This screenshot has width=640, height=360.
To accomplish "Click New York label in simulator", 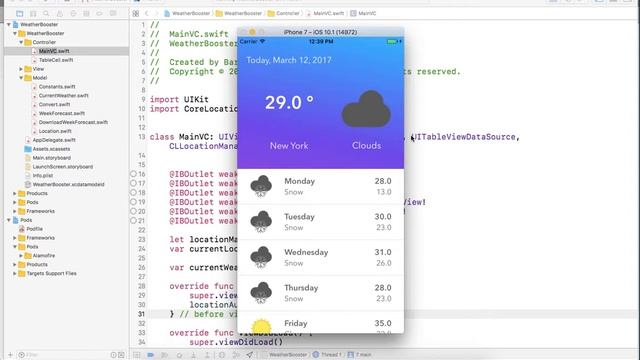I will click(289, 146).
